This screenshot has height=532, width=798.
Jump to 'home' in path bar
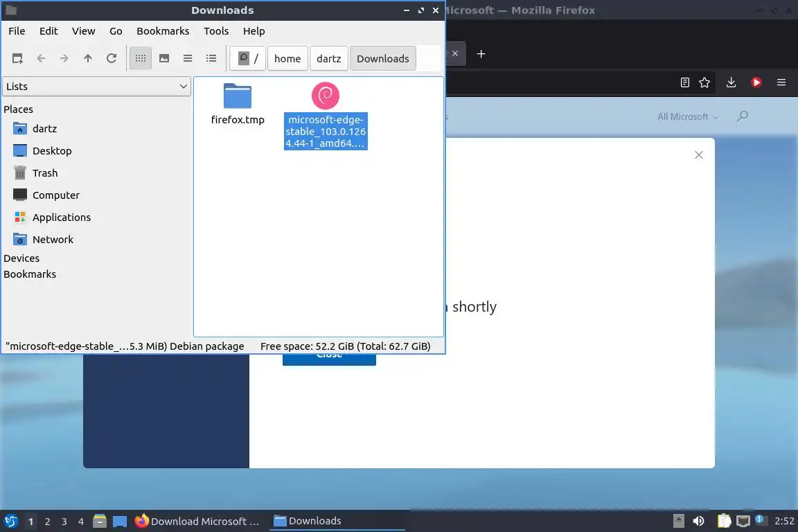click(287, 59)
